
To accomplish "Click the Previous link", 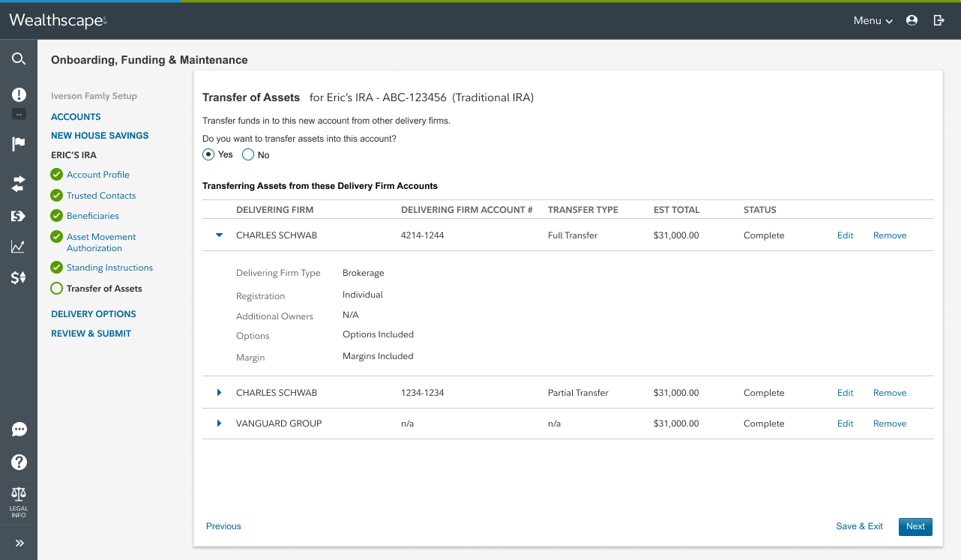I will tap(223, 526).
